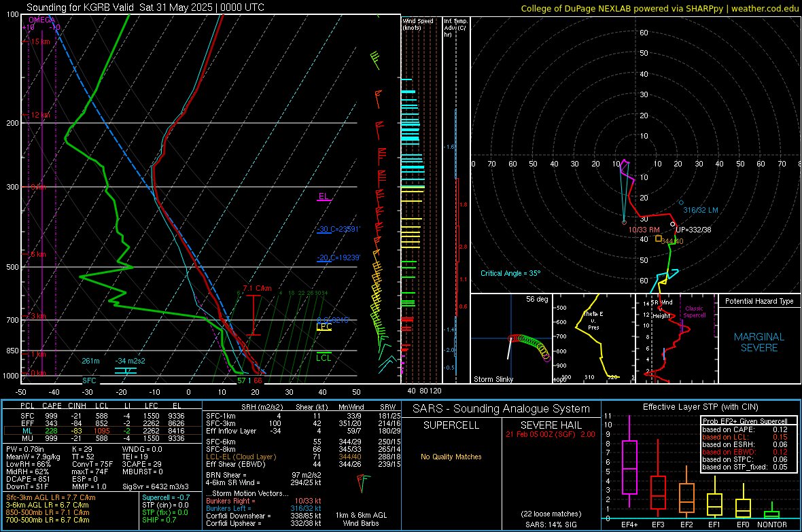This screenshot has height=532, width=802.
Task: Click the 'DCAPE = 851' value
Action: (x=28, y=479)
